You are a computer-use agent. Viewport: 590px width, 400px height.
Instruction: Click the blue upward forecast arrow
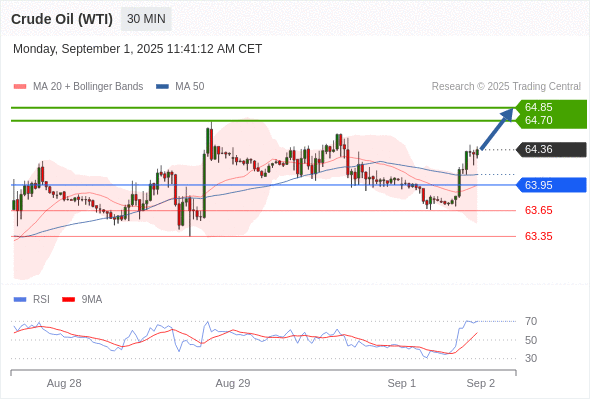click(497, 129)
